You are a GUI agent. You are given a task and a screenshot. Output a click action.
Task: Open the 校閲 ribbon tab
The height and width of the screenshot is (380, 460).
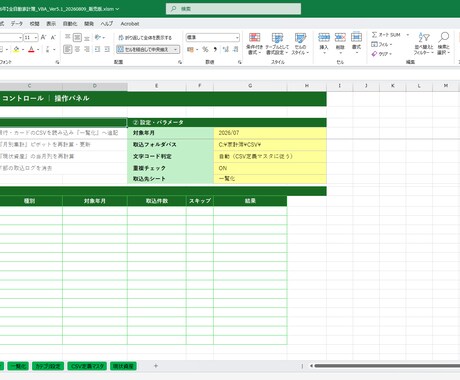coord(34,24)
